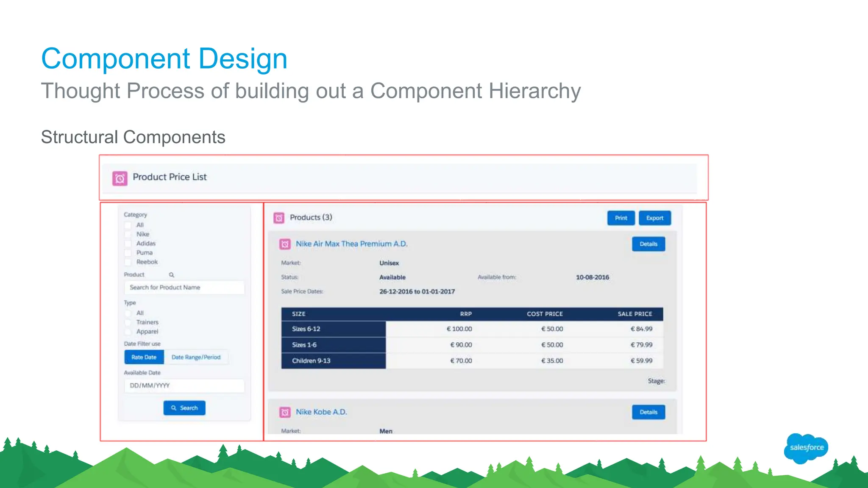Click the magnifier icon beside Product label
The image size is (868, 488).
(172, 275)
